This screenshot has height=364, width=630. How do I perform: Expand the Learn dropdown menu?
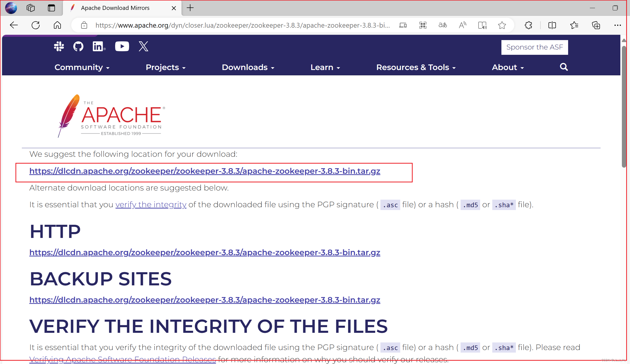click(x=325, y=67)
